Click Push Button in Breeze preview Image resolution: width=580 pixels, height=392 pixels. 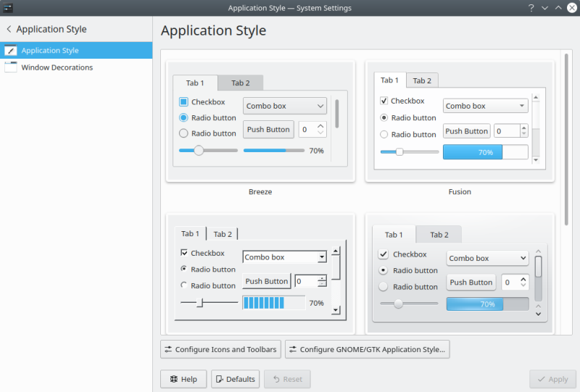(268, 130)
